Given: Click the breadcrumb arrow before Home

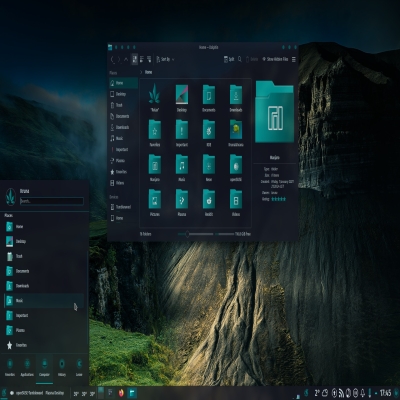Looking at the screenshot, I should click(x=141, y=72).
